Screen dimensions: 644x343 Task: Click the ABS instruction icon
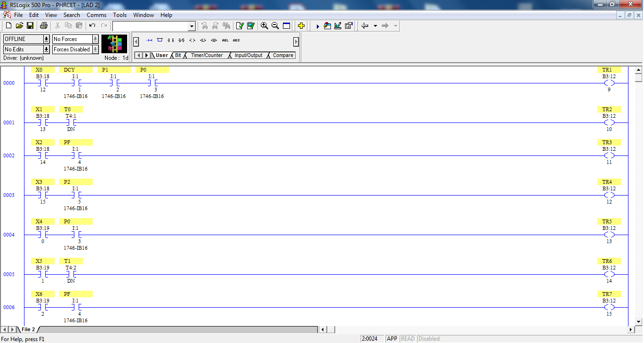[236, 40]
